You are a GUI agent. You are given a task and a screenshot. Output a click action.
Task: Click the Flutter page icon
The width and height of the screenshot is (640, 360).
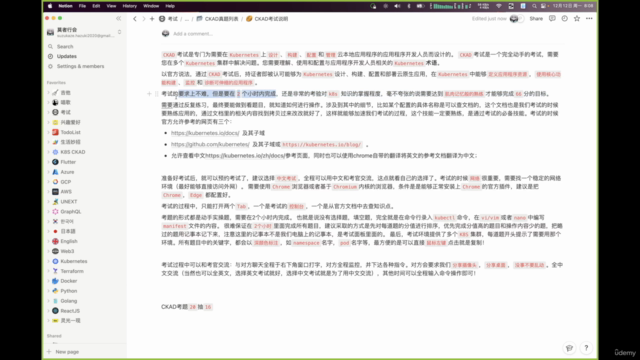55,162
